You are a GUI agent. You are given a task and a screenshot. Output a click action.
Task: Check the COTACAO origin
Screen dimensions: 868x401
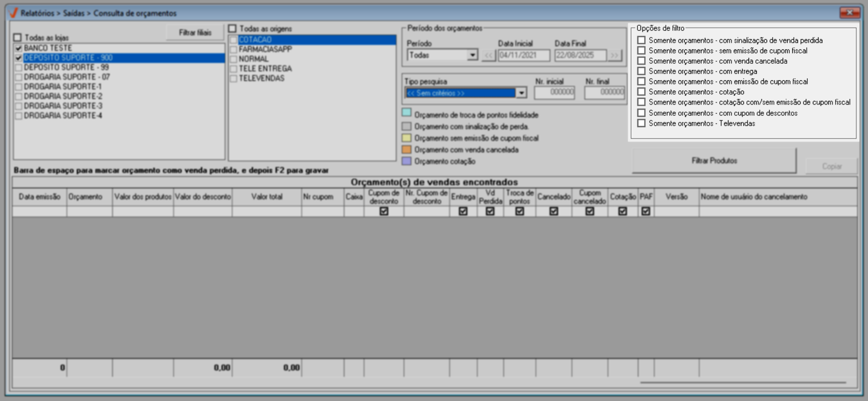click(x=234, y=40)
